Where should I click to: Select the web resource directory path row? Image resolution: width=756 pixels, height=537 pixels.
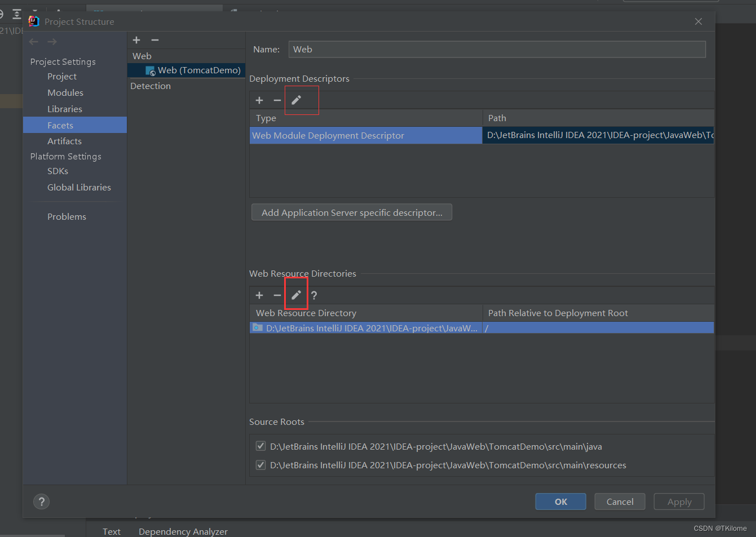[x=366, y=328]
